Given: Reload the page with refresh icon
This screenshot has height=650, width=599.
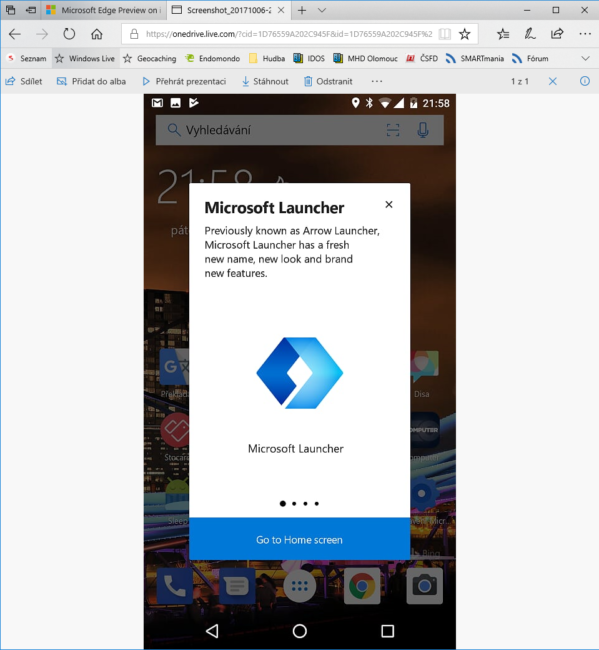Looking at the screenshot, I should point(69,34).
